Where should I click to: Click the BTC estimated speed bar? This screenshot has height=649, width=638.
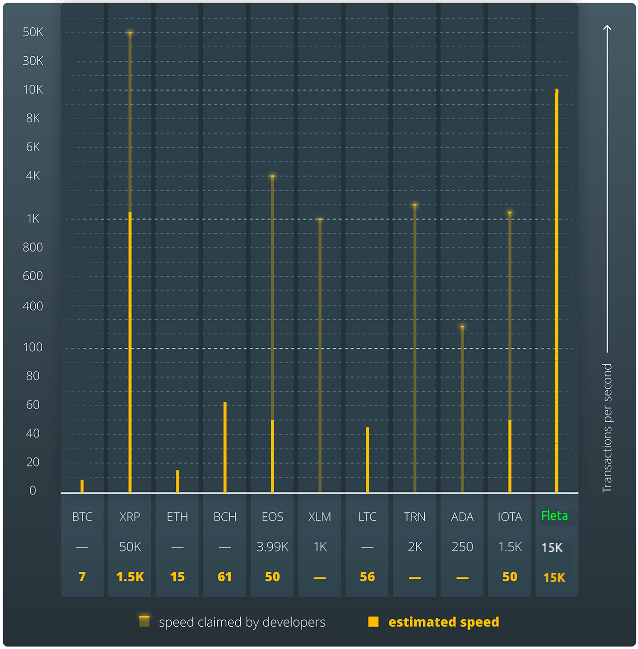click(82, 486)
